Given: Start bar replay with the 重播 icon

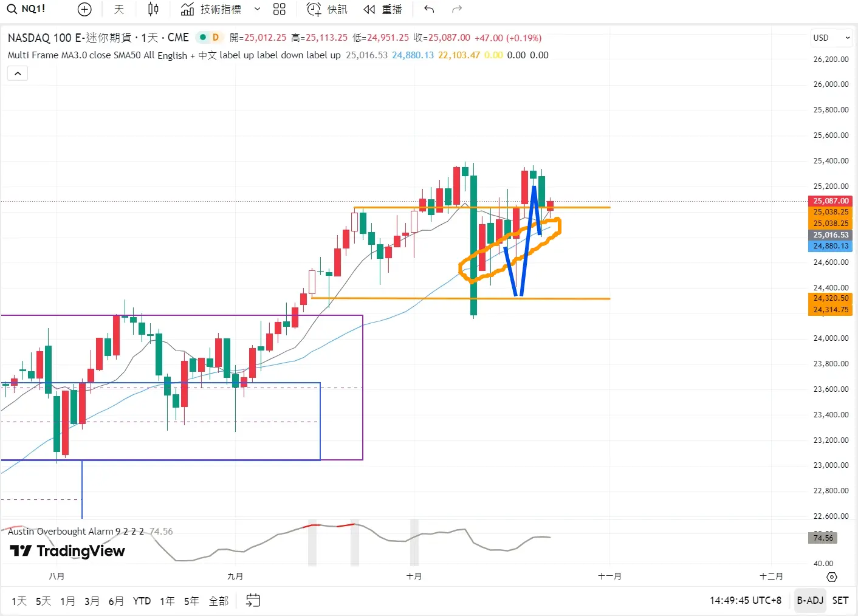Looking at the screenshot, I should click(x=383, y=9).
